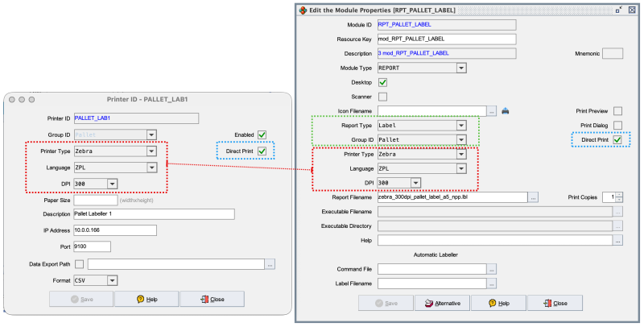Click the app icon in Module Properties title bar
The width and height of the screenshot is (644, 327).
click(x=303, y=10)
